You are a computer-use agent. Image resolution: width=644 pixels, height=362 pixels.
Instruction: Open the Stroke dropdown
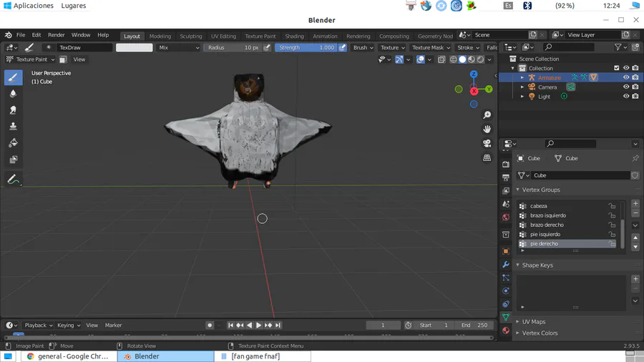click(x=468, y=48)
